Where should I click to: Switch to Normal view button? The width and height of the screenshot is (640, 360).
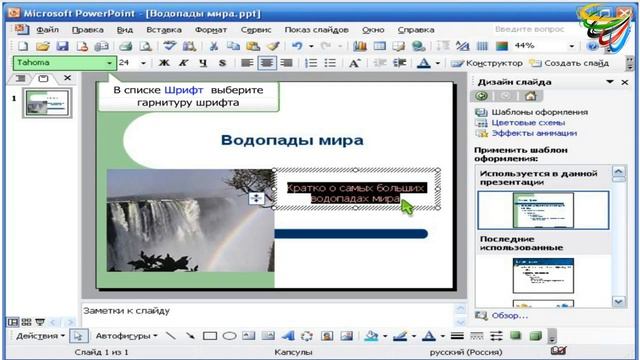[x=13, y=322]
